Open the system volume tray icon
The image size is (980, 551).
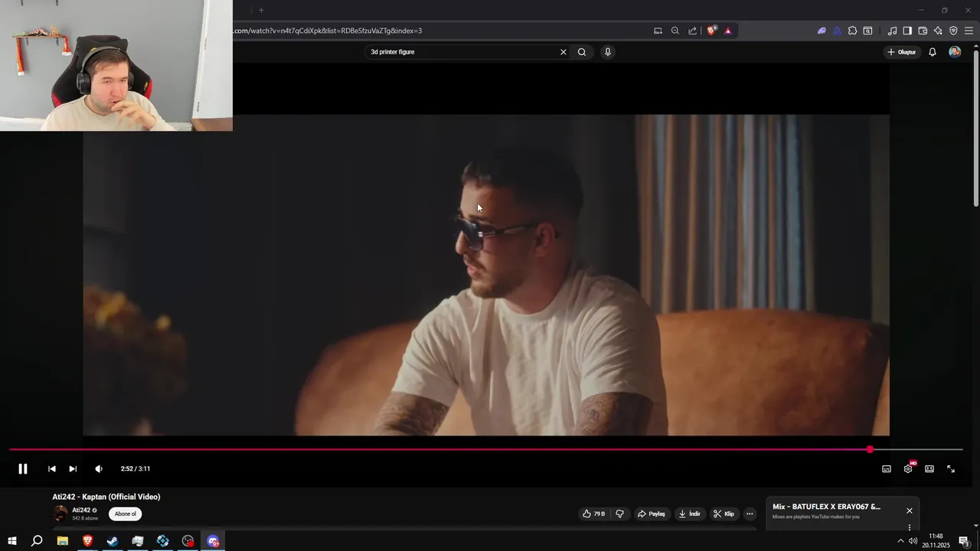click(x=913, y=541)
